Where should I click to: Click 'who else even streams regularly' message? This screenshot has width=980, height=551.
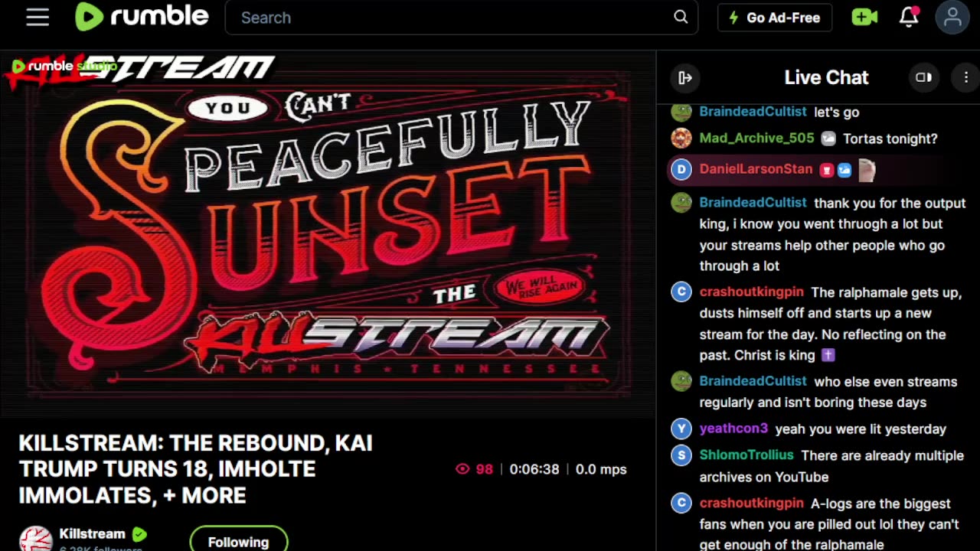pyautogui.click(x=828, y=392)
